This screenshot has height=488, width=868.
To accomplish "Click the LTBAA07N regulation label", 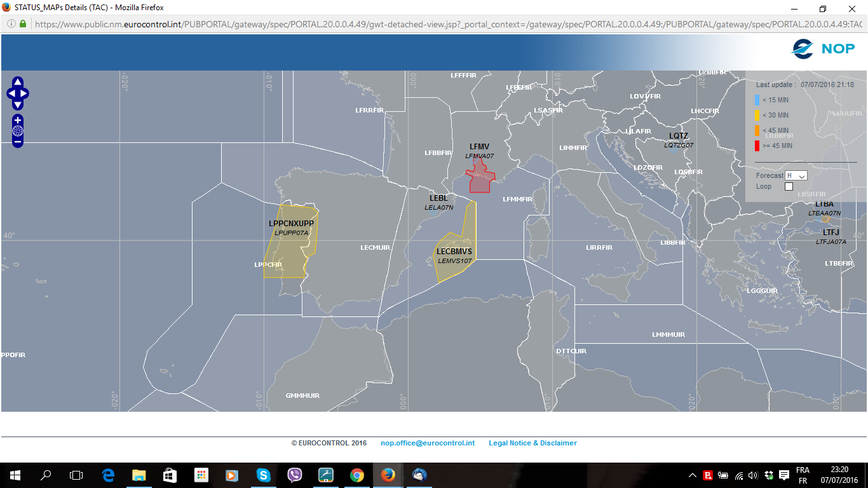I will pyautogui.click(x=824, y=213).
